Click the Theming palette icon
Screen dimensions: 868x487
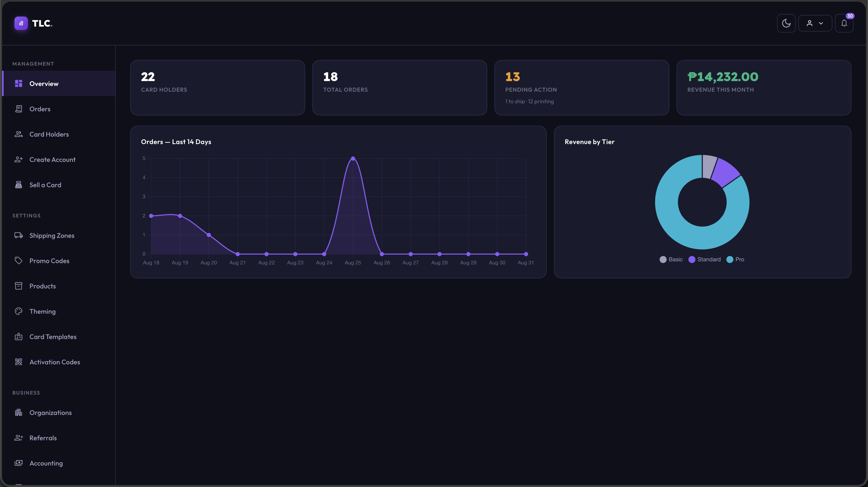click(x=19, y=311)
